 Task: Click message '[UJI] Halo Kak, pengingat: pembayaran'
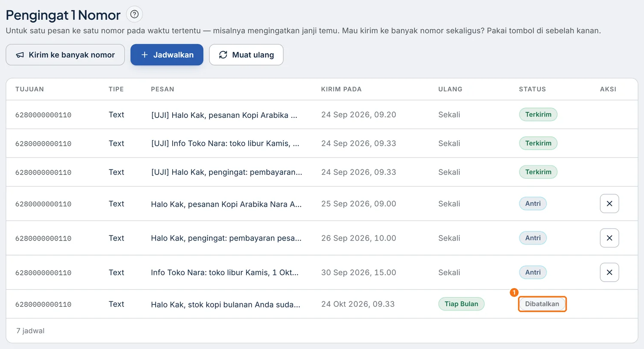tap(227, 172)
